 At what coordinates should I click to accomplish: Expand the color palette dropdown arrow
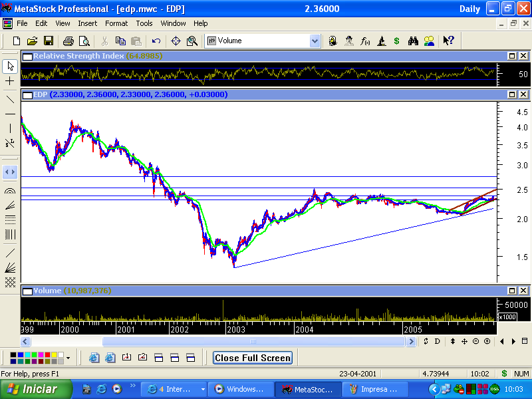coord(67,358)
